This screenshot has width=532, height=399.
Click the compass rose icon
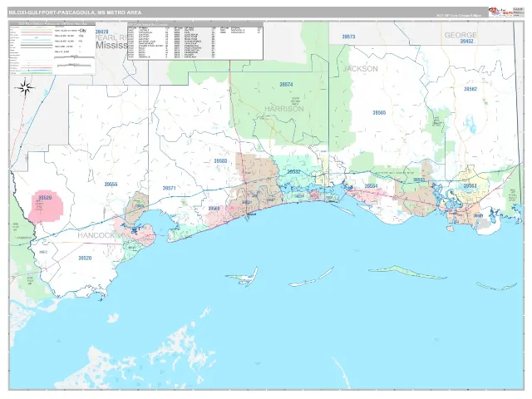[25, 87]
